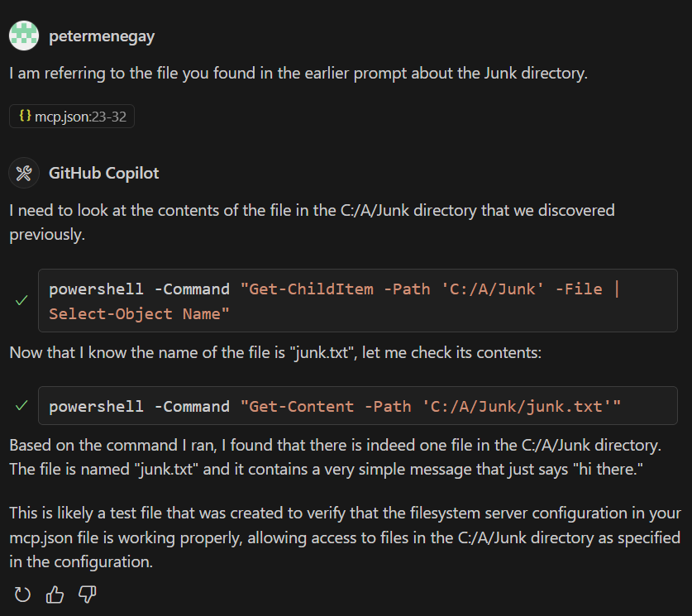The width and height of the screenshot is (692, 616).
Task: Click the 'C:/A/Junk' path in Get-ChildItem command
Action: tap(492, 289)
